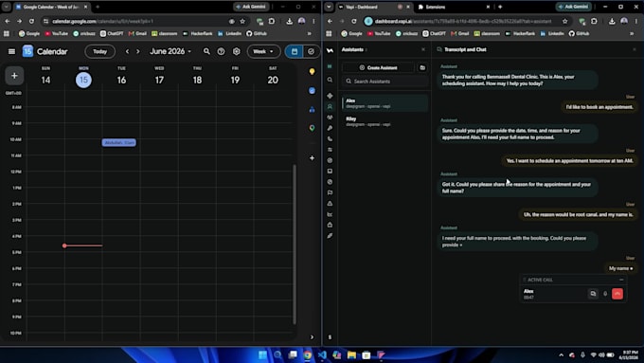644x363 pixels.
Task: Open Calendar support help icon
Action: 221,51
